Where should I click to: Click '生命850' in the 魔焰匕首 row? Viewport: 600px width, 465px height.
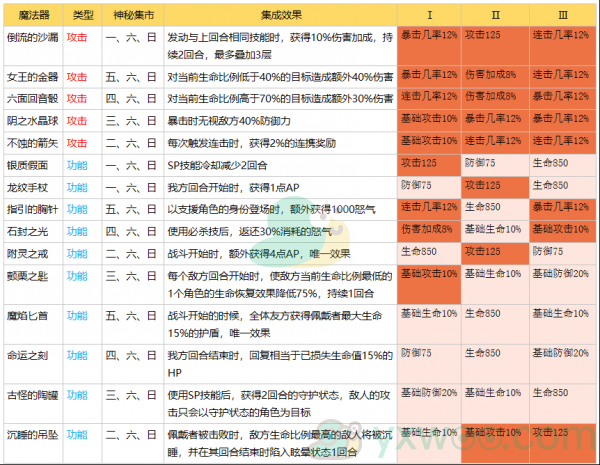(x=483, y=313)
